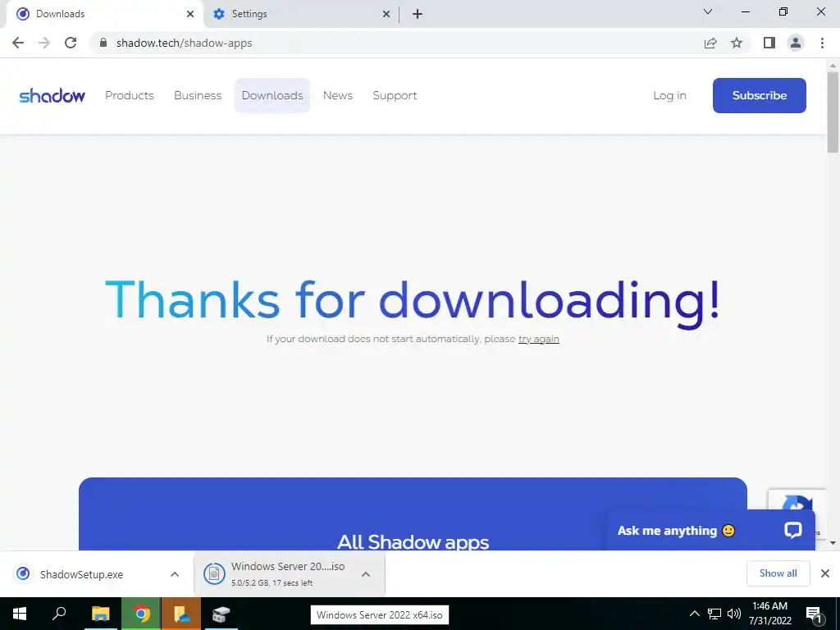
Task: Click the network tray icon
Action: (x=714, y=614)
